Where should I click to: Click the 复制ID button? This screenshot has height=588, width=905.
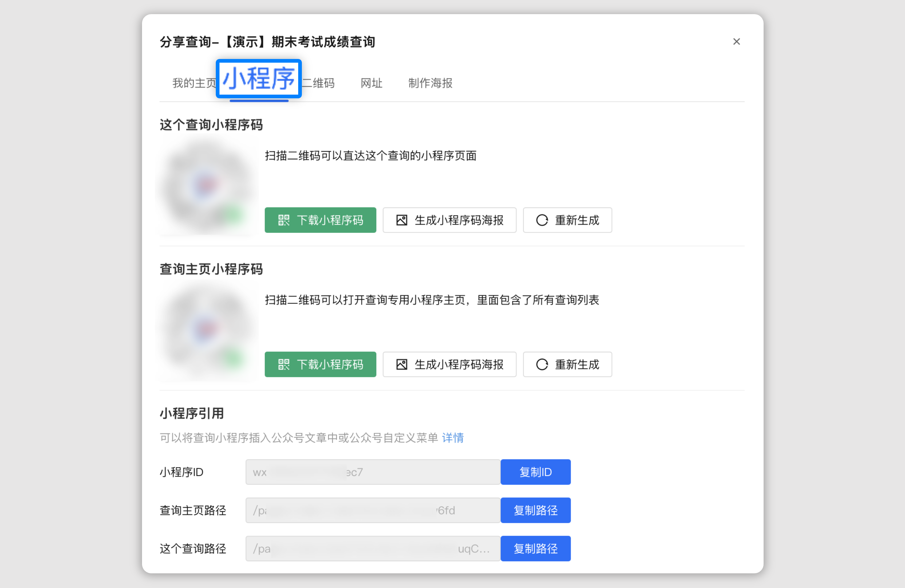point(535,472)
